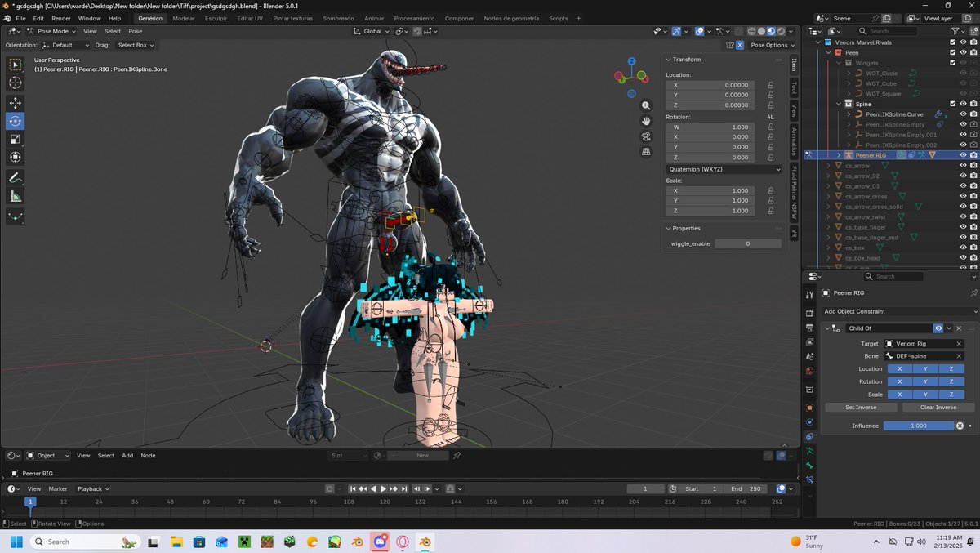Click the Set Inverse button
This screenshot has width=980, height=553.
(861, 407)
